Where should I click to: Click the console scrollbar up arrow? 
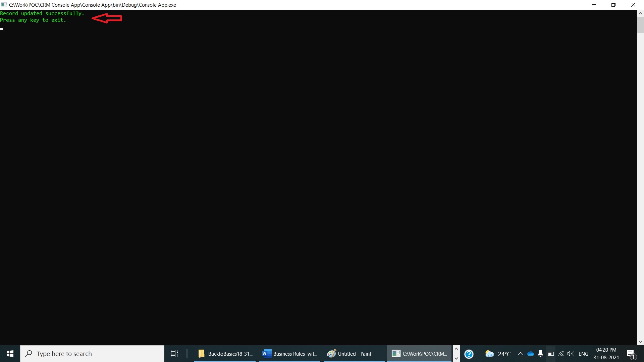[x=640, y=13]
